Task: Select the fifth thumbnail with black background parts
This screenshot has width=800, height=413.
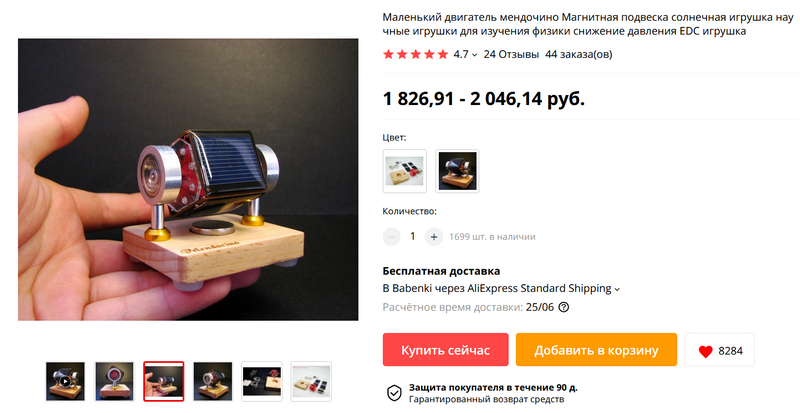Action: 262,381
